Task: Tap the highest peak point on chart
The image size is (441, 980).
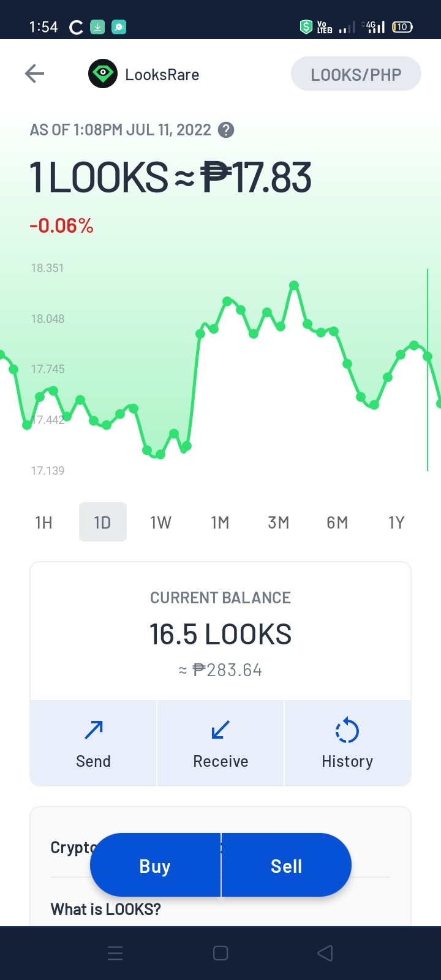Action: [x=294, y=285]
